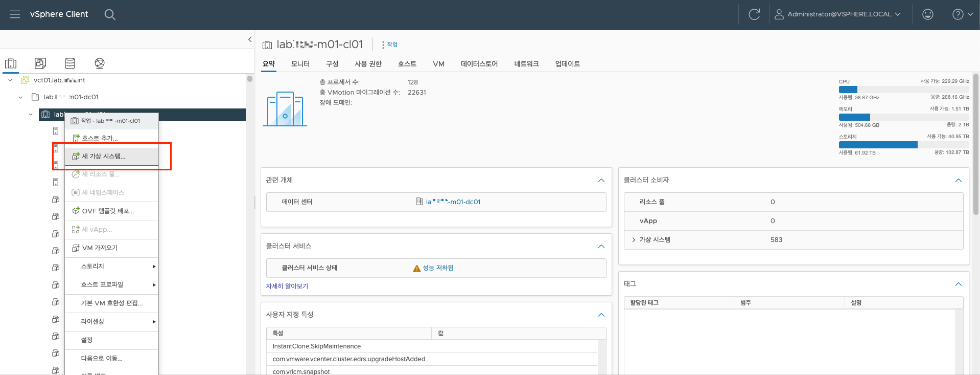The image size is (980, 375).
Task: Expand the 가상 시스템 row
Action: tap(634, 240)
